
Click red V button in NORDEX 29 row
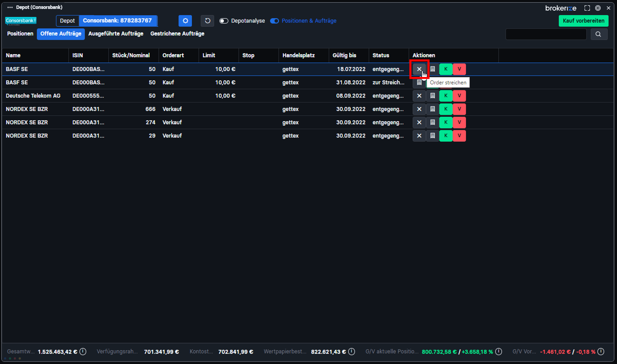459,136
